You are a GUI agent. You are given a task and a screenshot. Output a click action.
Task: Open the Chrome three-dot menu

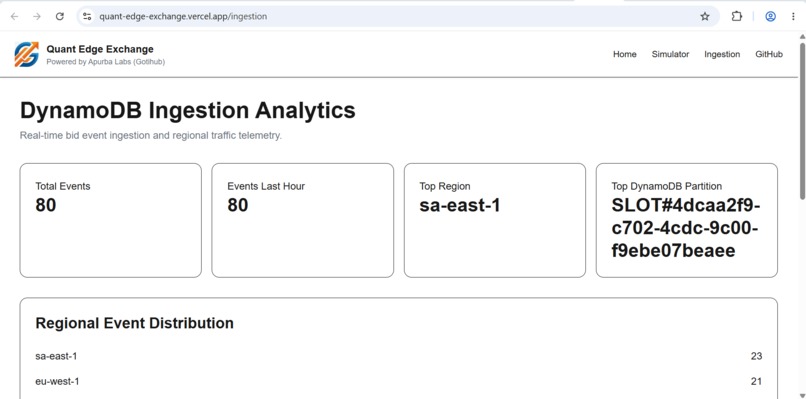click(793, 16)
